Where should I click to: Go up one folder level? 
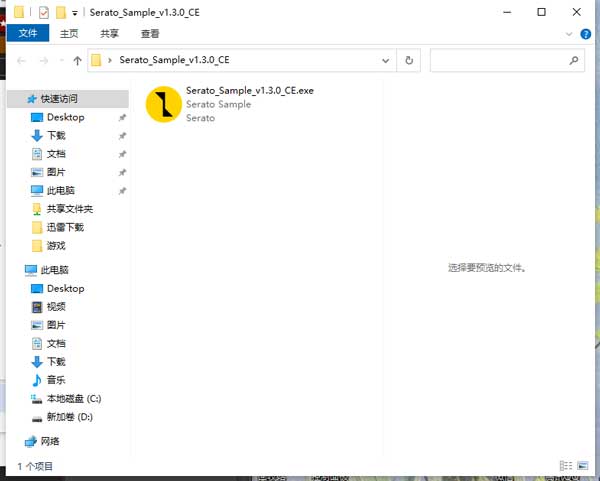coord(77,60)
